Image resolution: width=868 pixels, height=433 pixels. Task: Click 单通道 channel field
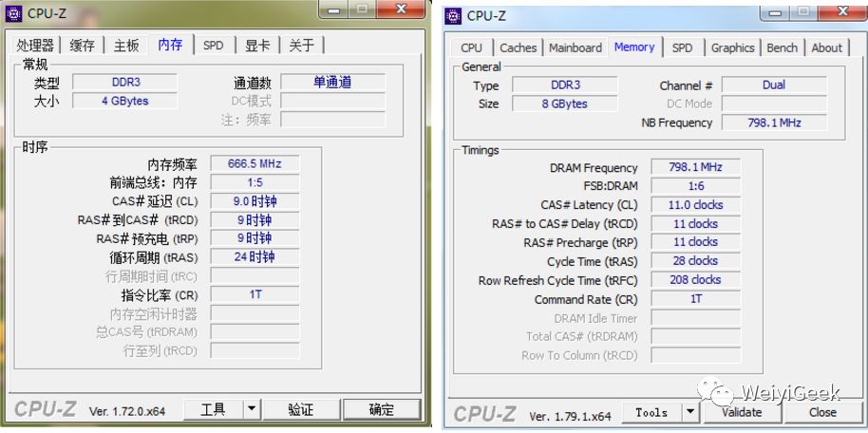click(x=332, y=82)
